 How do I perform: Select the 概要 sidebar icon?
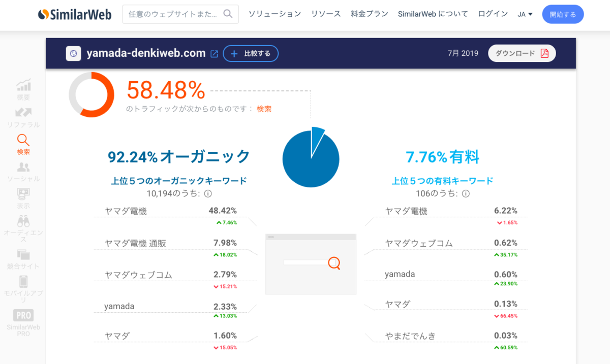[23, 86]
